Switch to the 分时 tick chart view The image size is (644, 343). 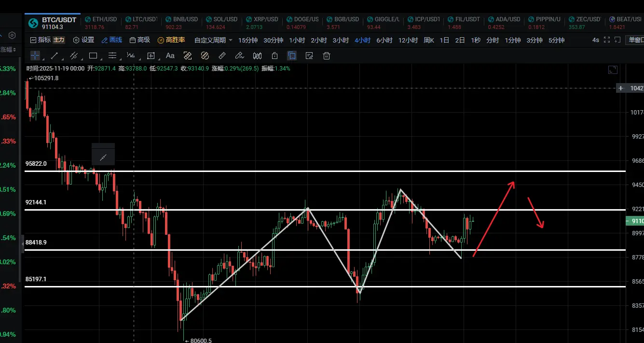pyautogui.click(x=493, y=40)
